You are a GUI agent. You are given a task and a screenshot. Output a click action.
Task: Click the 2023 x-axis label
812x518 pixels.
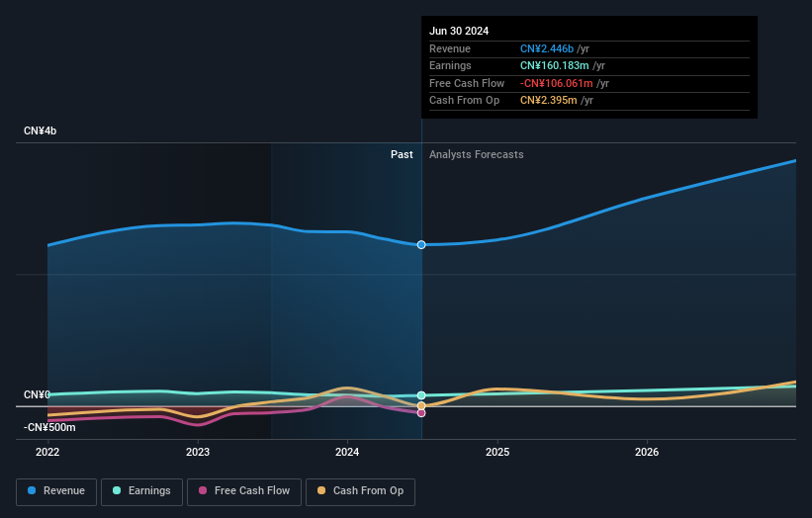(x=198, y=452)
